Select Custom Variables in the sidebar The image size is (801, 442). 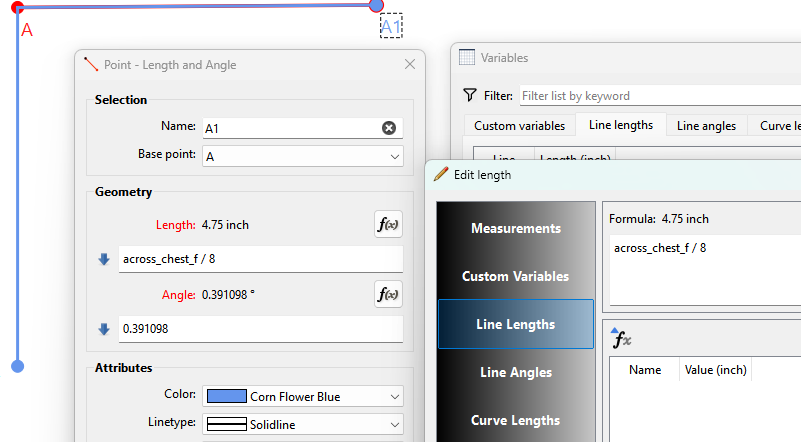516,276
